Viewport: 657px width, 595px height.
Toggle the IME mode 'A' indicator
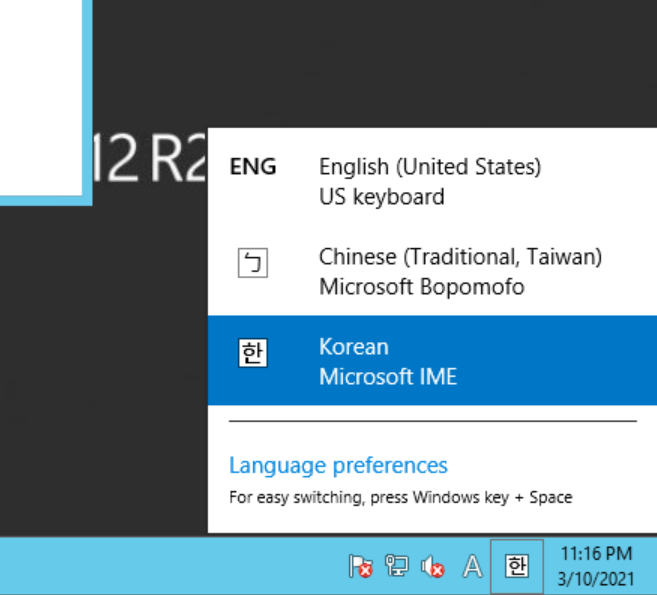472,567
